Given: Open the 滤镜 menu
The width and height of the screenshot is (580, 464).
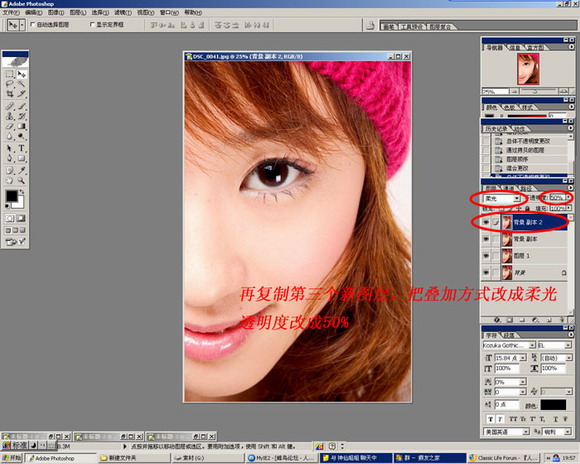Looking at the screenshot, I should coord(123,13).
